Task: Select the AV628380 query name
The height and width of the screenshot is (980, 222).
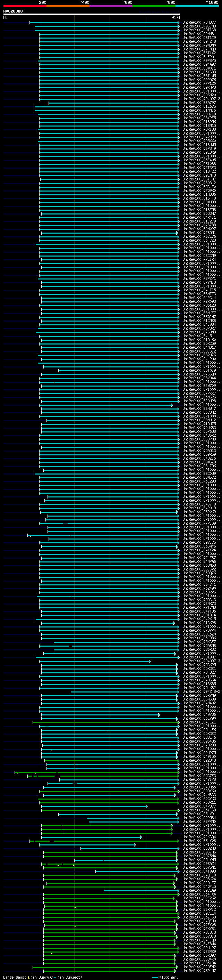Action: (13, 11)
